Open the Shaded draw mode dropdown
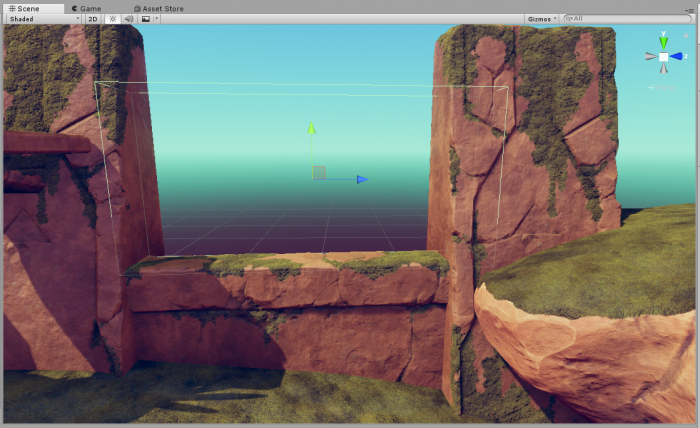700x428 pixels. tap(43, 19)
